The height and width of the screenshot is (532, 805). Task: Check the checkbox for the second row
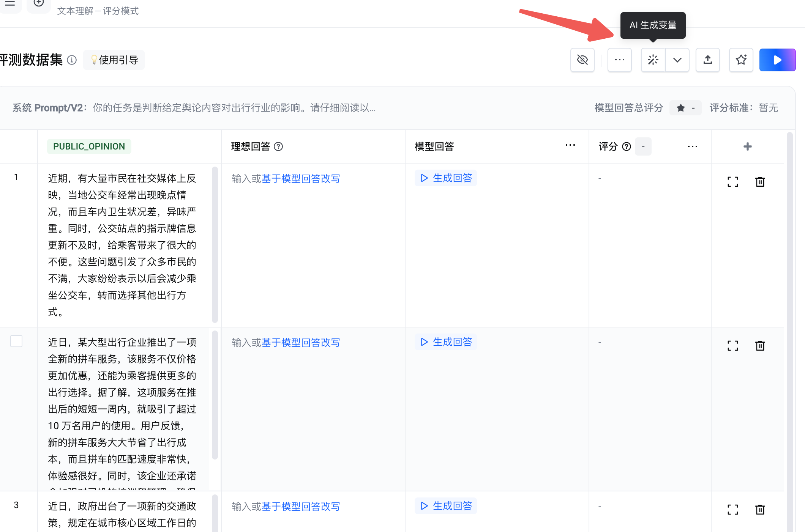point(16,341)
